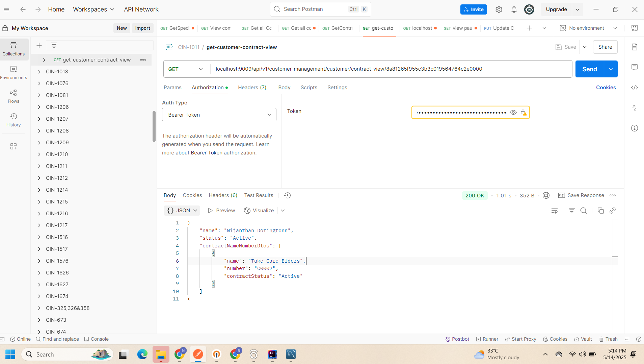Screen dimensions: 644x364
Task: Open the Test Results response tab
Action: point(259,195)
